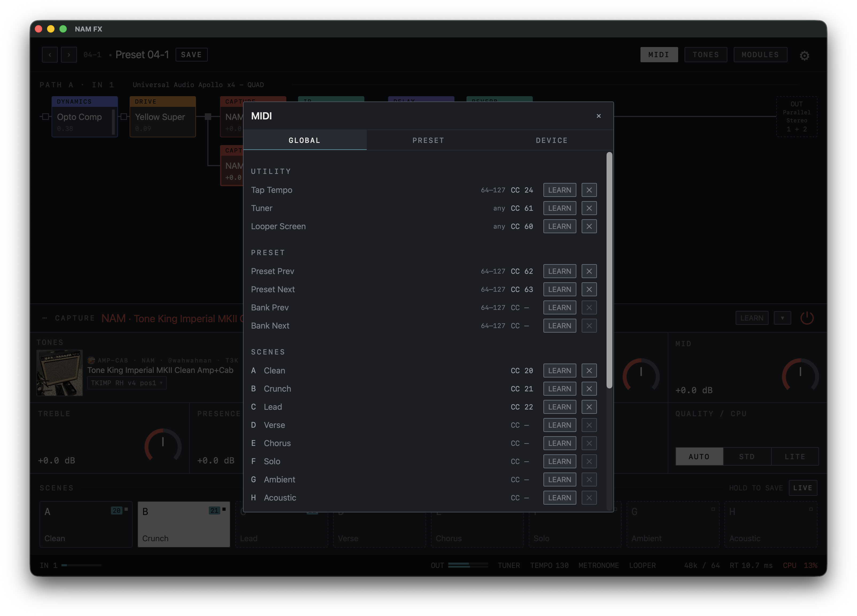Clear scene D Verse mapping

point(589,425)
